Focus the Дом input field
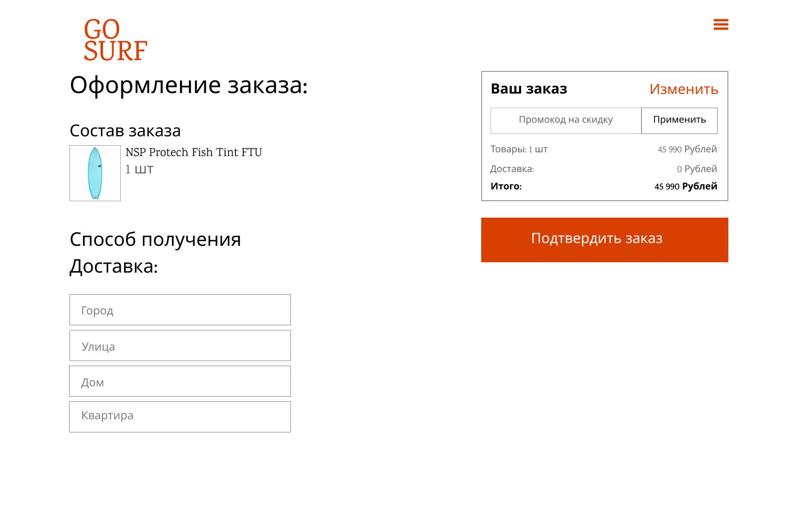The image size is (812, 525). [180, 381]
